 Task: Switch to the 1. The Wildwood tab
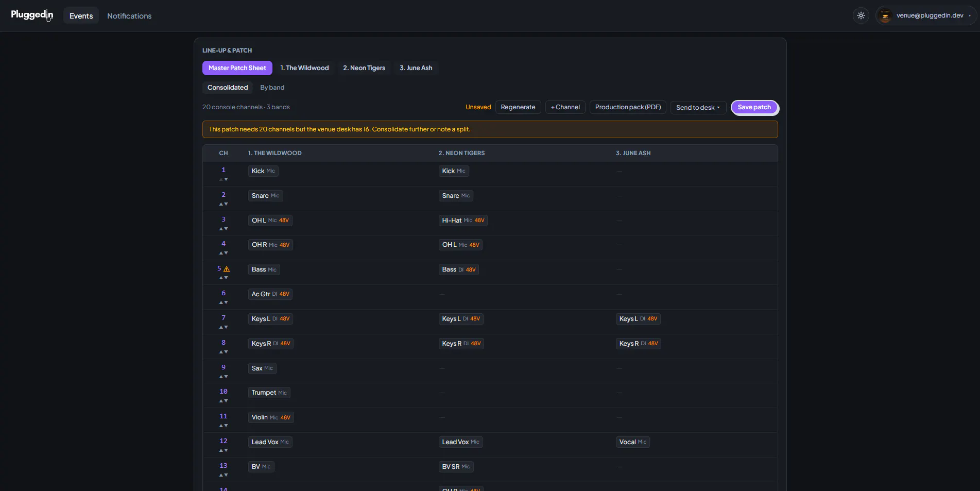tap(305, 68)
